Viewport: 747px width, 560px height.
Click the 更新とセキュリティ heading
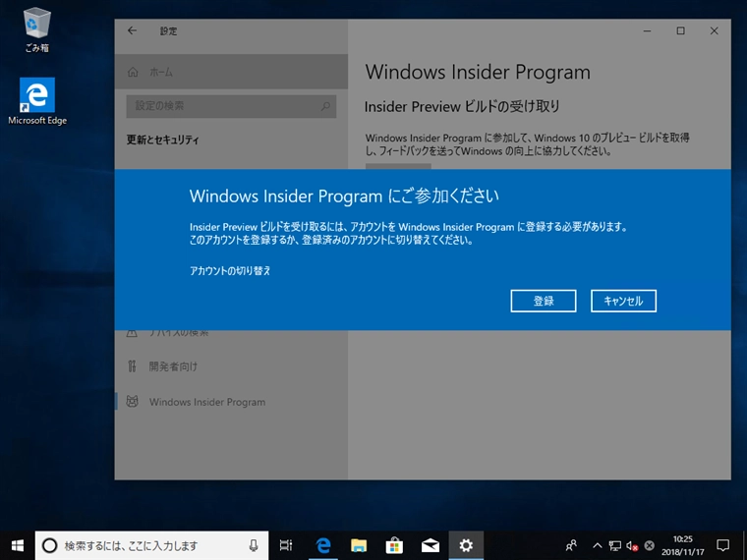click(162, 140)
